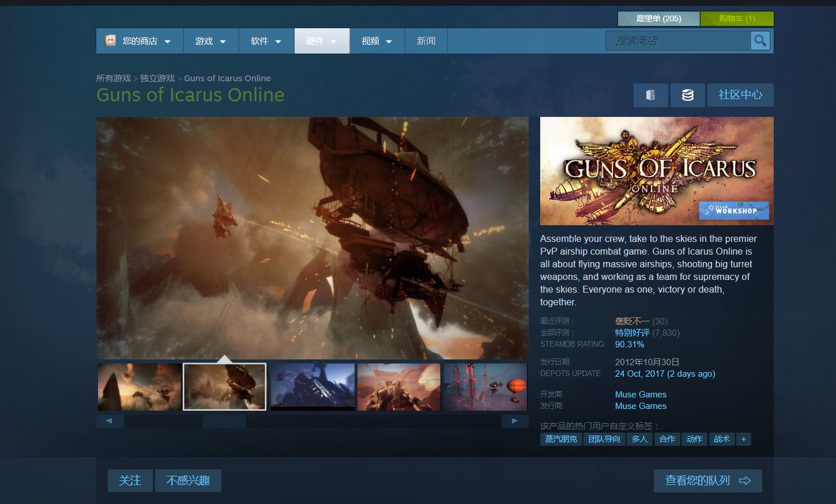The height and width of the screenshot is (504, 836).
Task: Select the 动作 tag
Action: [694, 439]
